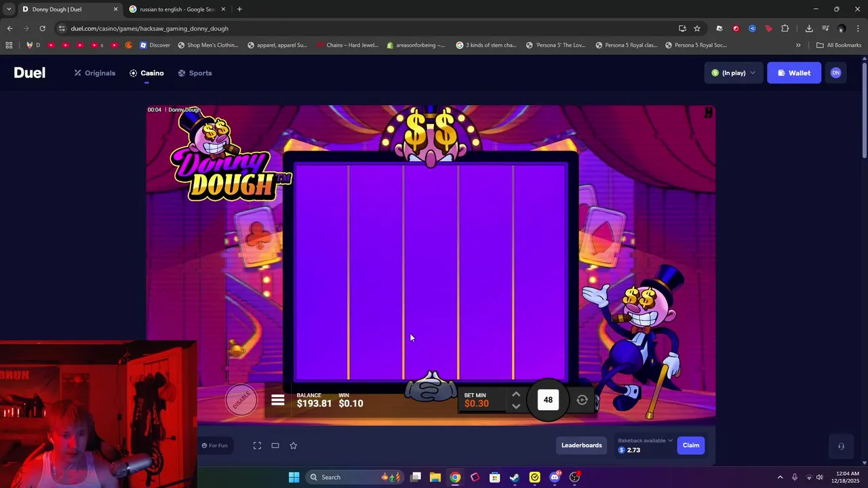Bookmark this page with the star

pos(696,28)
